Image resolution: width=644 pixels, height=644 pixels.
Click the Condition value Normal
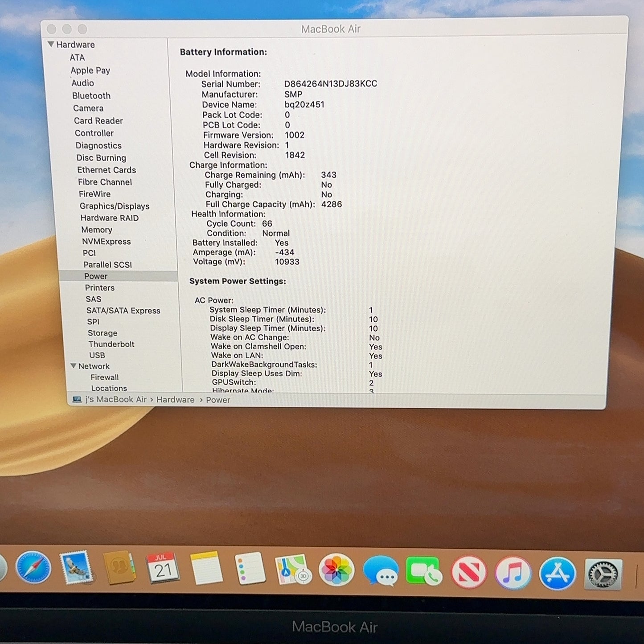click(276, 234)
